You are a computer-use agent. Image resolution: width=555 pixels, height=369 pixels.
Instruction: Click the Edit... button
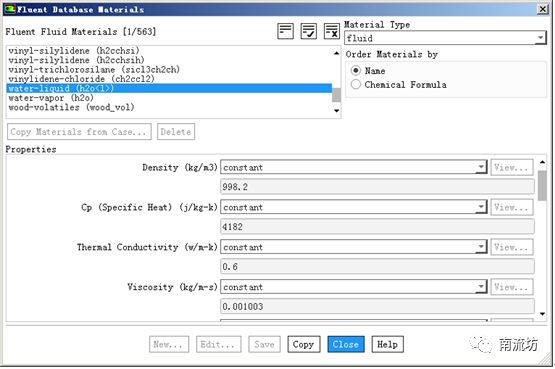(218, 344)
